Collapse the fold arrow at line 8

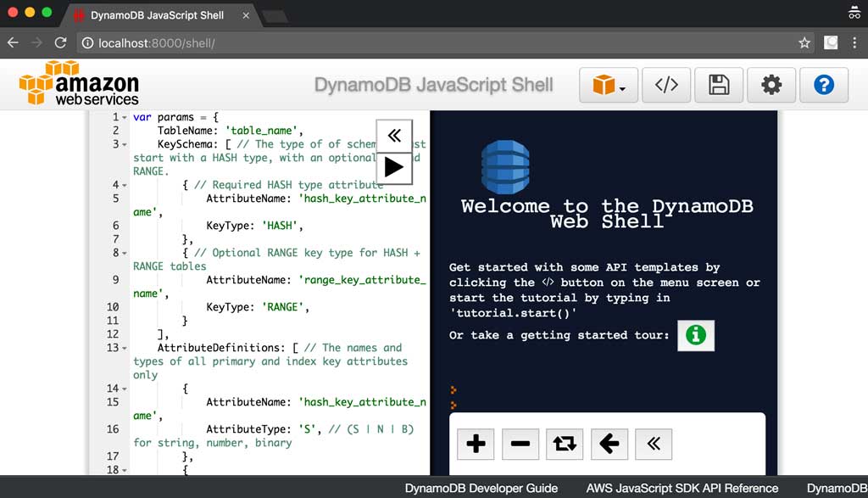coord(125,253)
